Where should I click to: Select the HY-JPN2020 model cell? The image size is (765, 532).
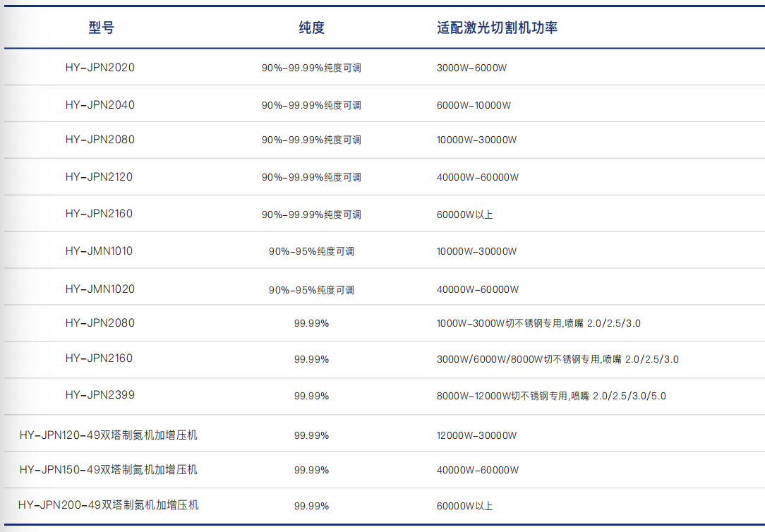(x=100, y=68)
